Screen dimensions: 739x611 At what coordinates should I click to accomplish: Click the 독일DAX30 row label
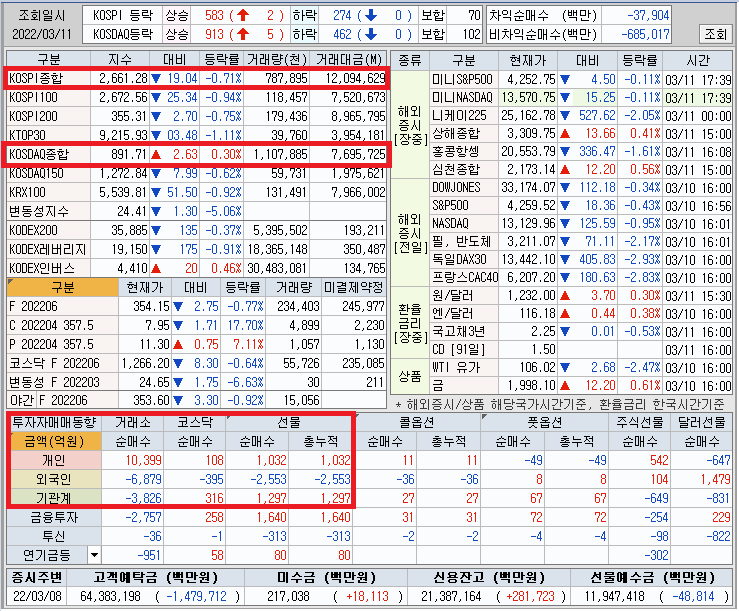[x=459, y=260]
